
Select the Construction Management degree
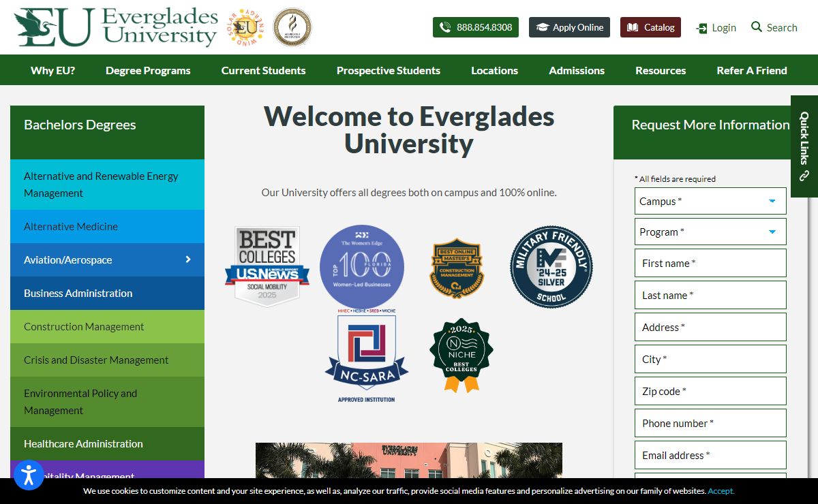pos(107,326)
